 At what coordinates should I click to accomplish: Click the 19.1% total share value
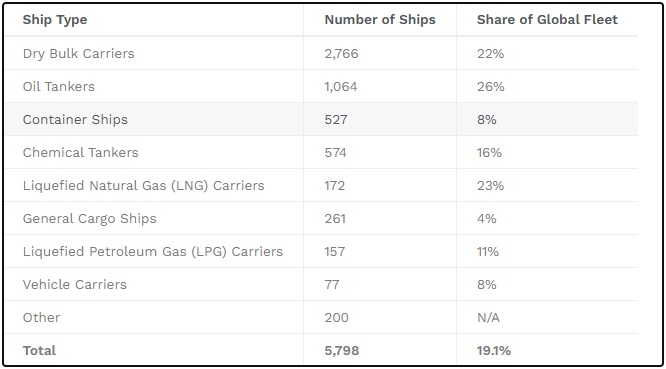[x=494, y=351]
